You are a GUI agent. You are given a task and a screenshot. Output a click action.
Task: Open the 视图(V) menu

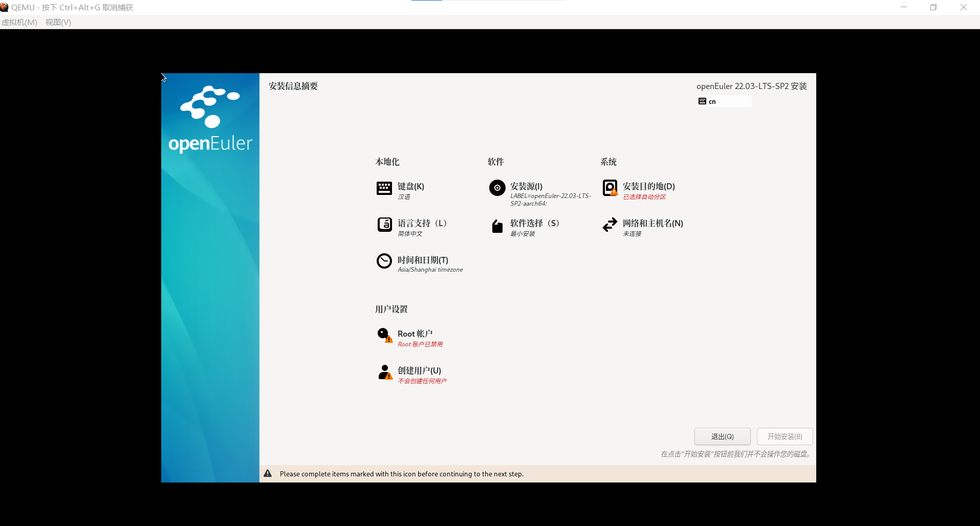pyautogui.click(x=58, y=22)
